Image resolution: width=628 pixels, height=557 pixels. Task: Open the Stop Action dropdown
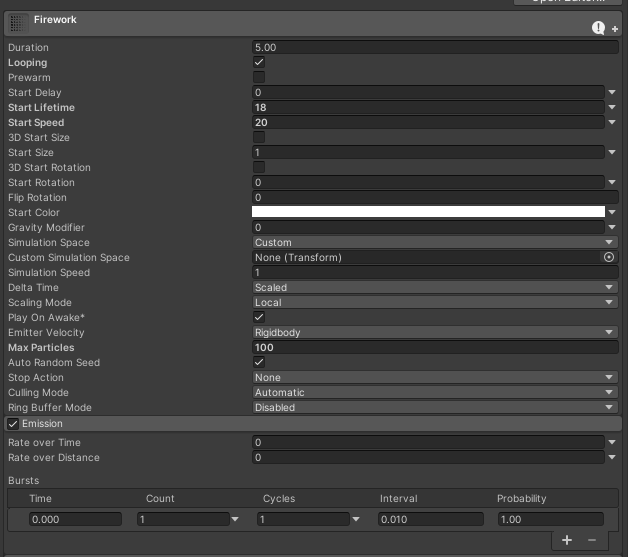[x=435, y=377]
